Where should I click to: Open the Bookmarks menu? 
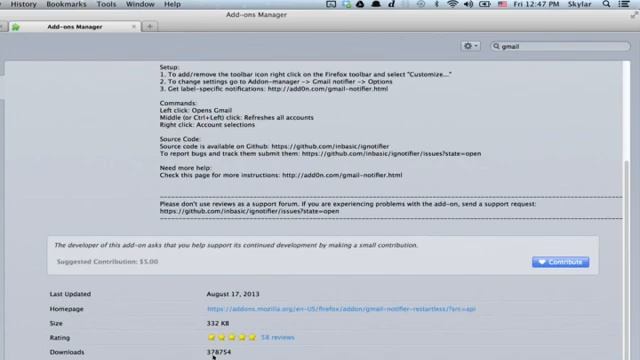[66, 4]
